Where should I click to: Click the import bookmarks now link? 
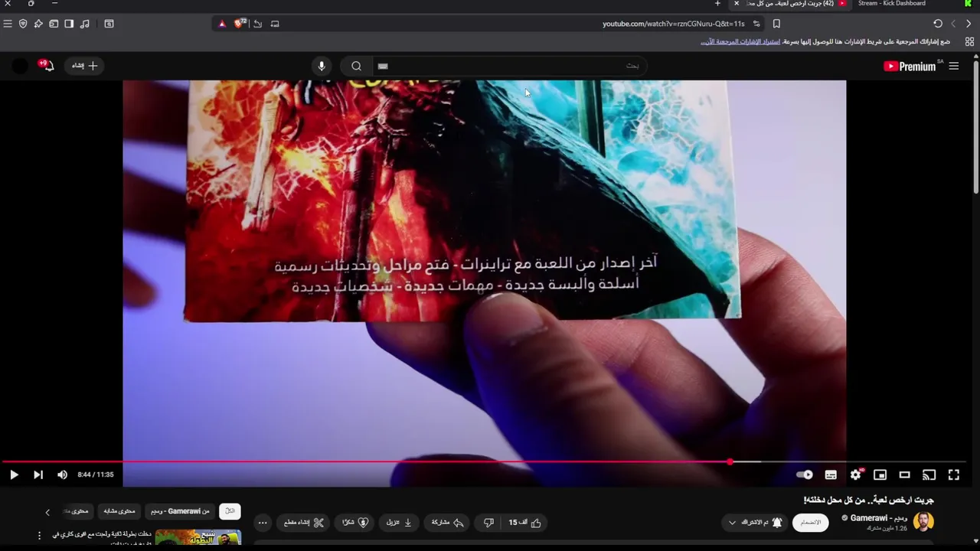(740, 41)
